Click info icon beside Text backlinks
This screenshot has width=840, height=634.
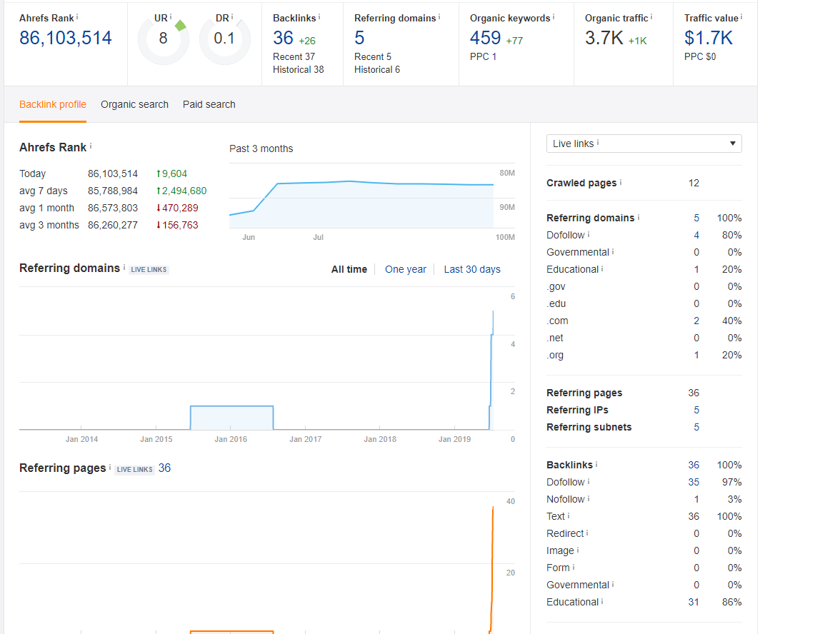pos(569,515)
